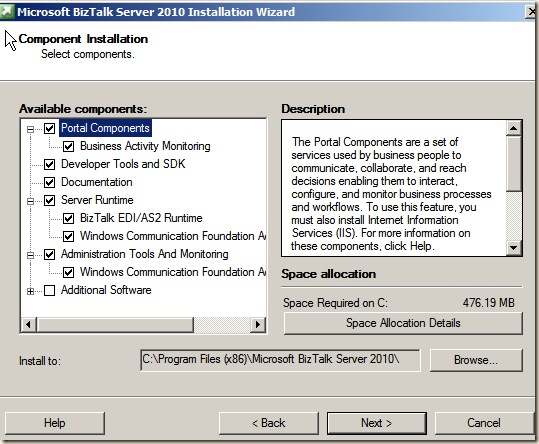This screenshot has height=444, width=539.
Task: Check the Additional Software checkbox
Action: [x=50, y=290]
